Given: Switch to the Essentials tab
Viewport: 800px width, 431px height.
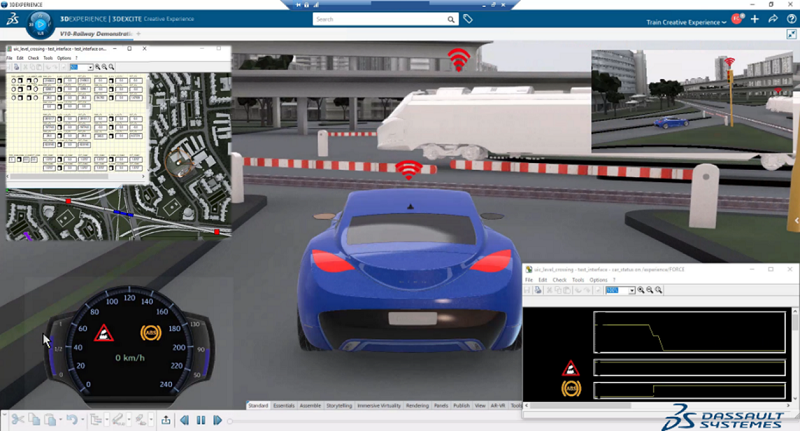Looking at the screenshot, I should (x=284, y=405).
